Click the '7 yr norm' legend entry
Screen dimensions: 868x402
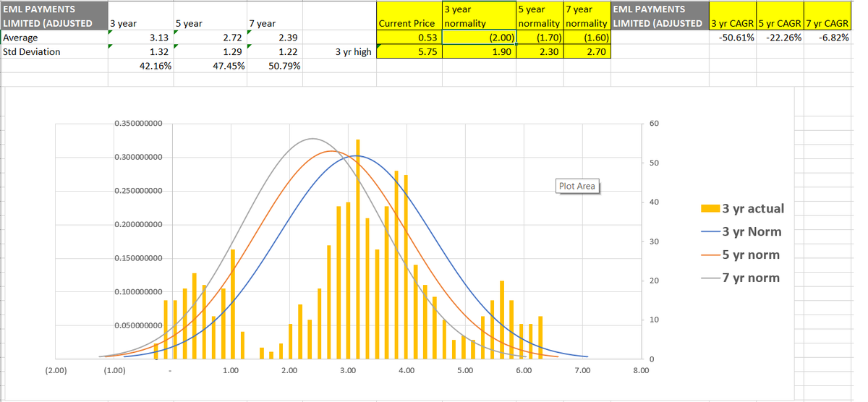[x=741, y=278]
